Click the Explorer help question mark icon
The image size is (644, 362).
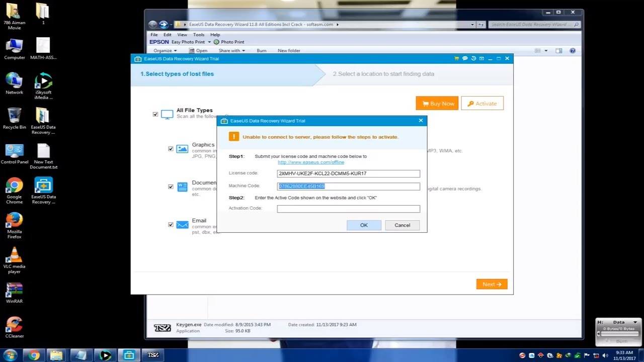(573, 51)
